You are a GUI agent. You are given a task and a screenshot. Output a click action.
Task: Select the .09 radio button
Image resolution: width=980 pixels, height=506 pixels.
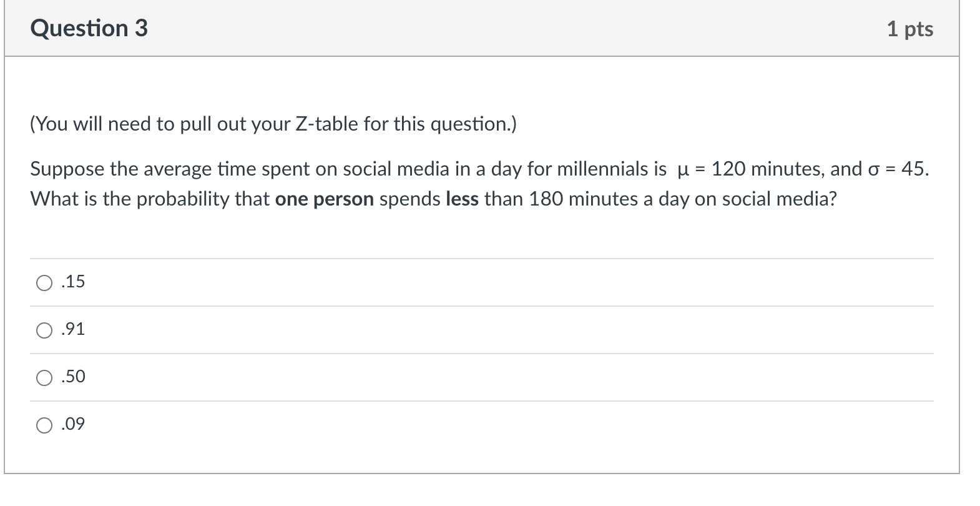click(44, 425)
